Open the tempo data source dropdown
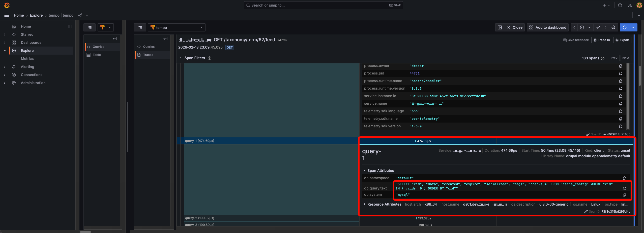This screenshot has height=233, width=644. [177, 27]
